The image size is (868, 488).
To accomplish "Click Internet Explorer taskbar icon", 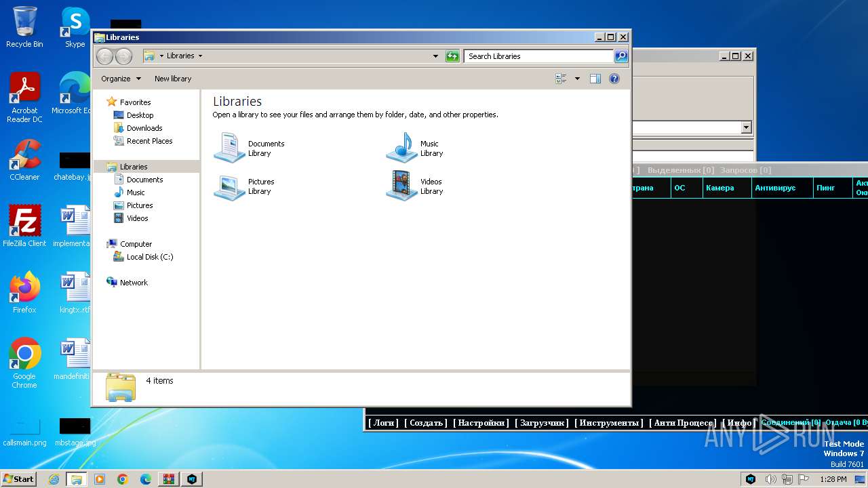I will point(54,479).
